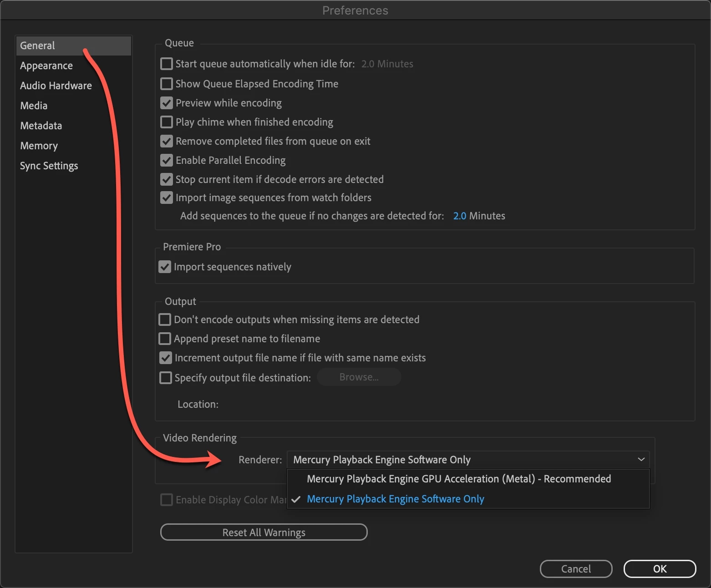Toggle Show Queue Elapsed Encoding Time
This screenshot has width=711, height=588.
click(x=167, y=84)
